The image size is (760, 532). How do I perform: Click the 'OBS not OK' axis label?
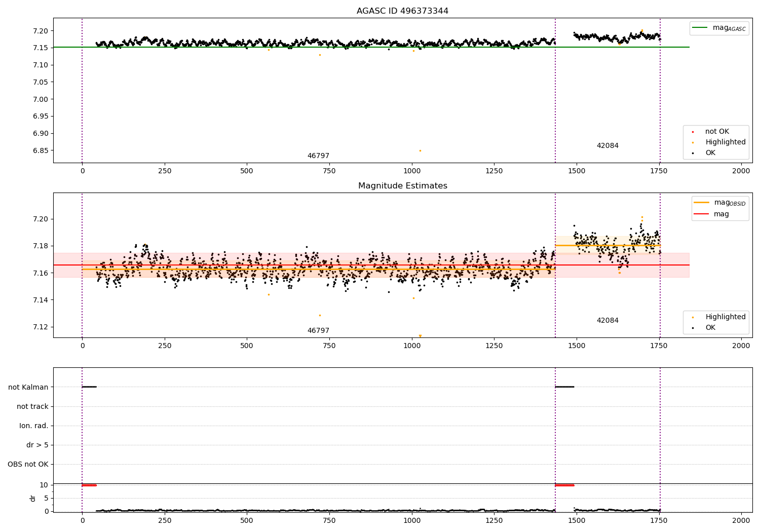coord(28,464)
